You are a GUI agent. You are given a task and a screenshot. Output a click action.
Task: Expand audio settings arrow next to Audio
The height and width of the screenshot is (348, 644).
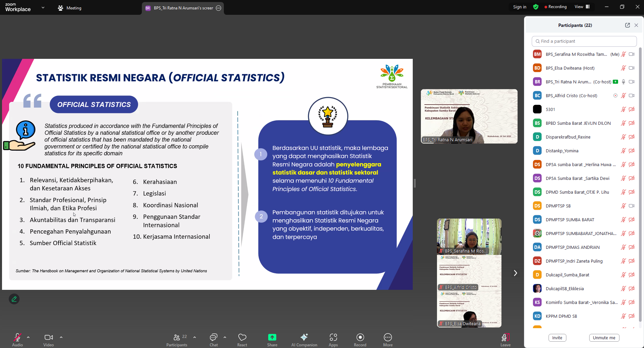(28, 337)
